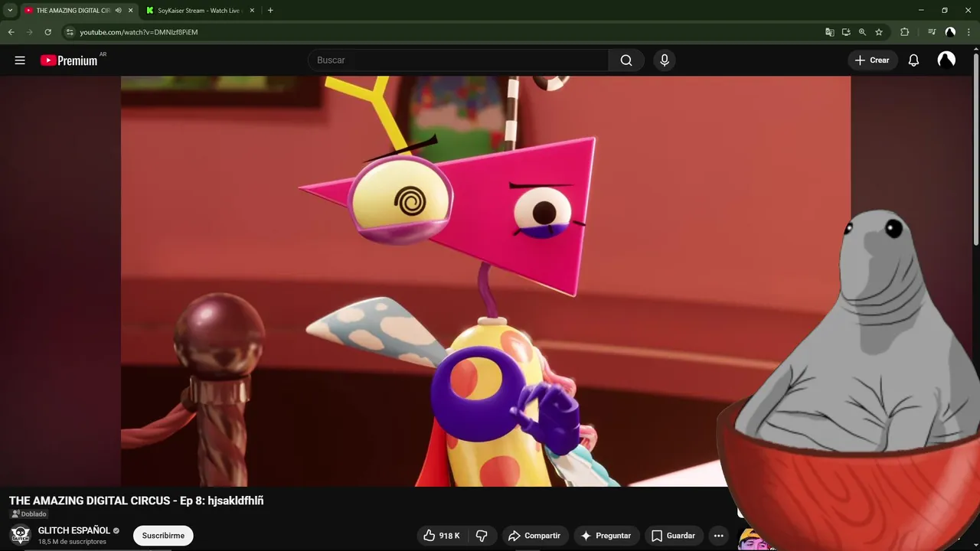
Task: Translate this page icon
Action: click(x=829, y=32)
